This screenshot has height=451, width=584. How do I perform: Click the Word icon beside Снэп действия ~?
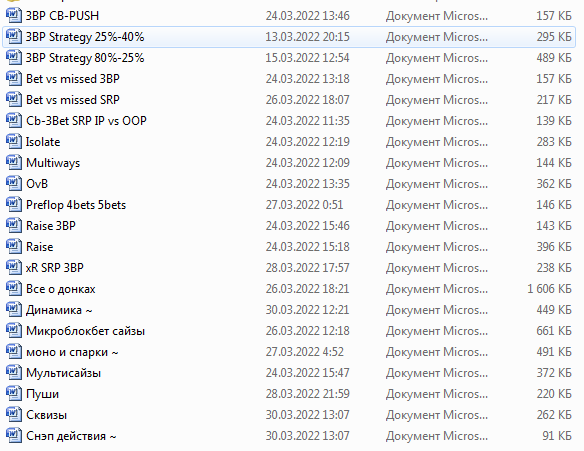[13, 436]
